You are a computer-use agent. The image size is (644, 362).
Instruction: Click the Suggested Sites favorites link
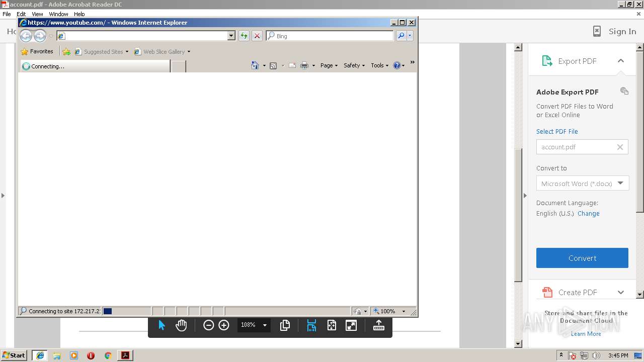click(x=101, y=51)
